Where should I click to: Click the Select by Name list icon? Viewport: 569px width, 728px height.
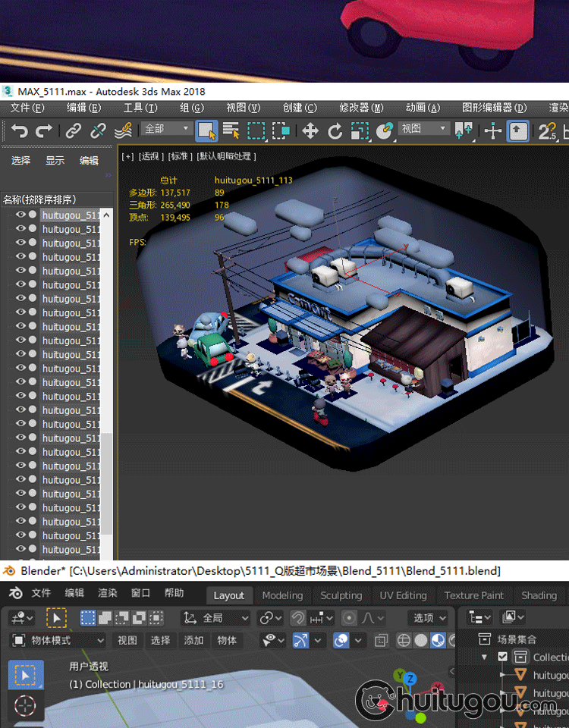231,131
